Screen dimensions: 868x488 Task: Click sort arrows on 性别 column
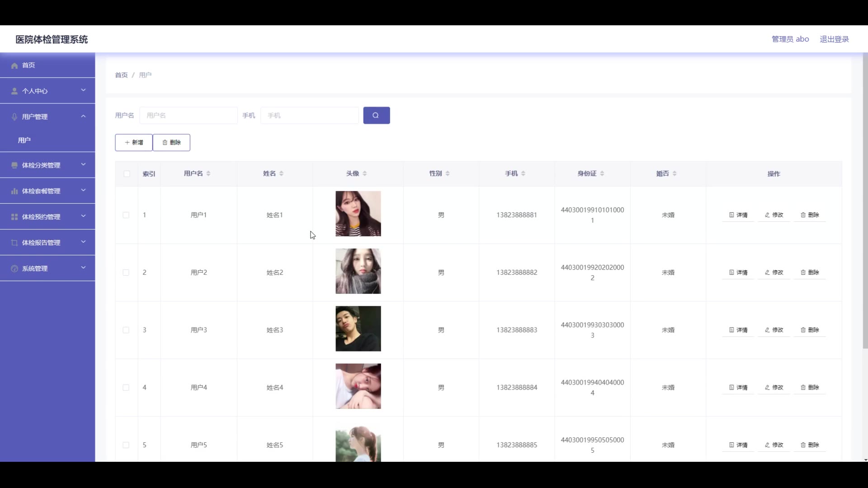click(448, 174)
